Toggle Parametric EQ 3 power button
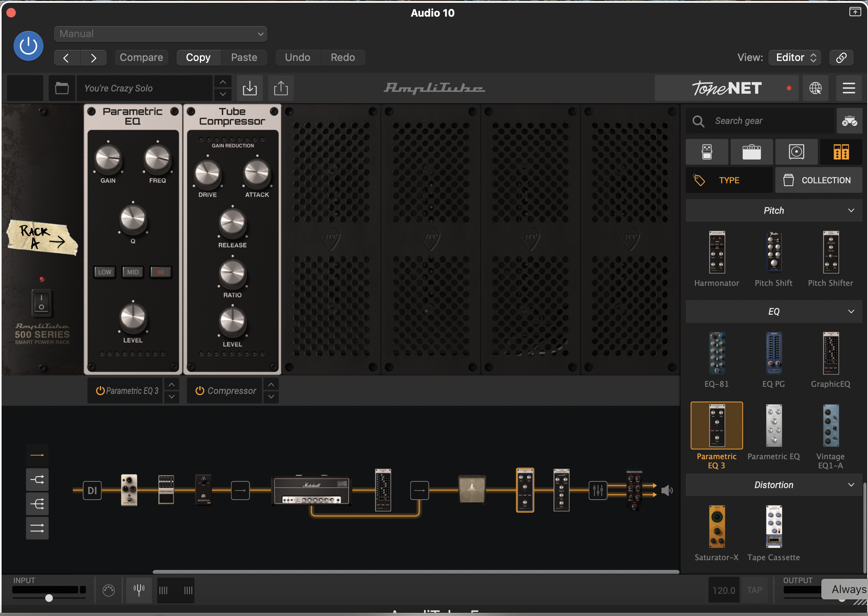Image resolution: width=868 pixels, height=616 pixels. 100,391
